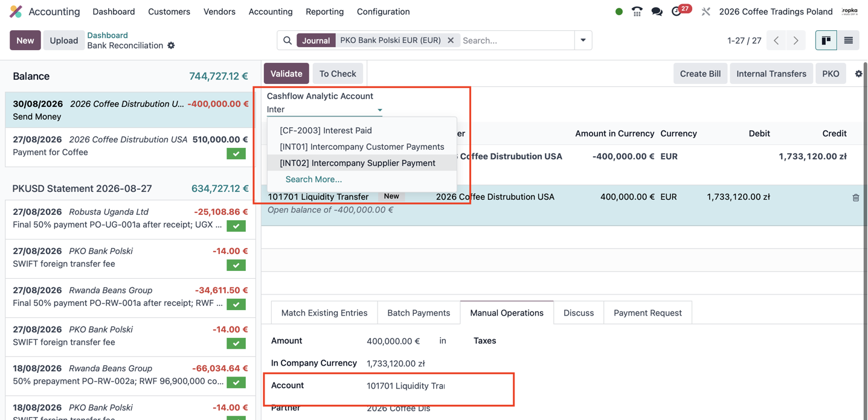Open the Reporting menu

coord(324,11)
